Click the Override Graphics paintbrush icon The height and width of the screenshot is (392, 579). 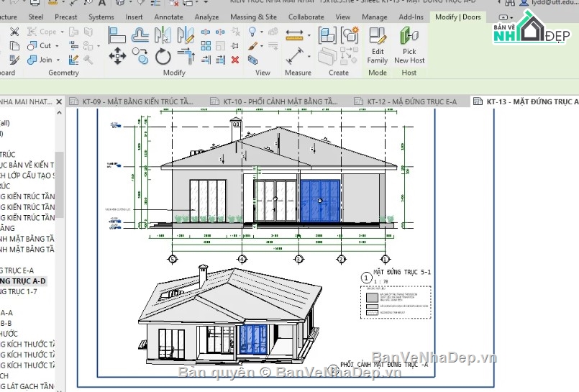253,46
